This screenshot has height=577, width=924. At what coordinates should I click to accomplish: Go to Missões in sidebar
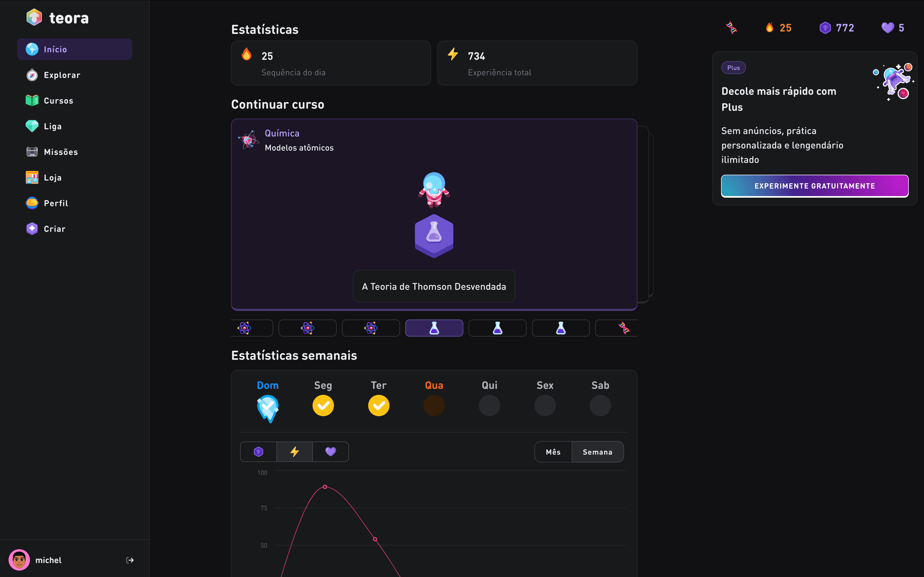(x=61, y=152)
